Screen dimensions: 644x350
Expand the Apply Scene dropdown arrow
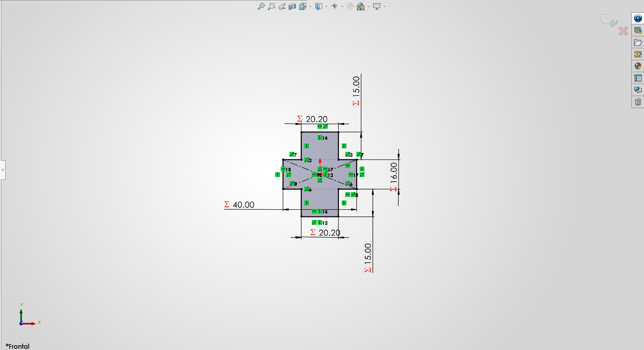(368, 6)
